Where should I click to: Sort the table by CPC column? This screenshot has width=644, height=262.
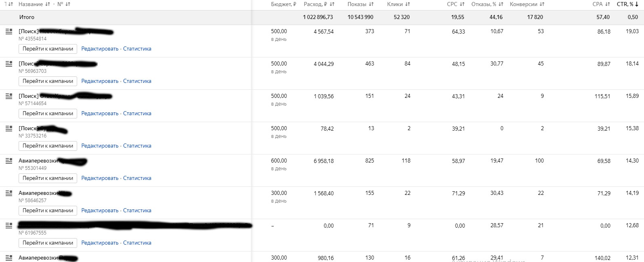point(456,4)
